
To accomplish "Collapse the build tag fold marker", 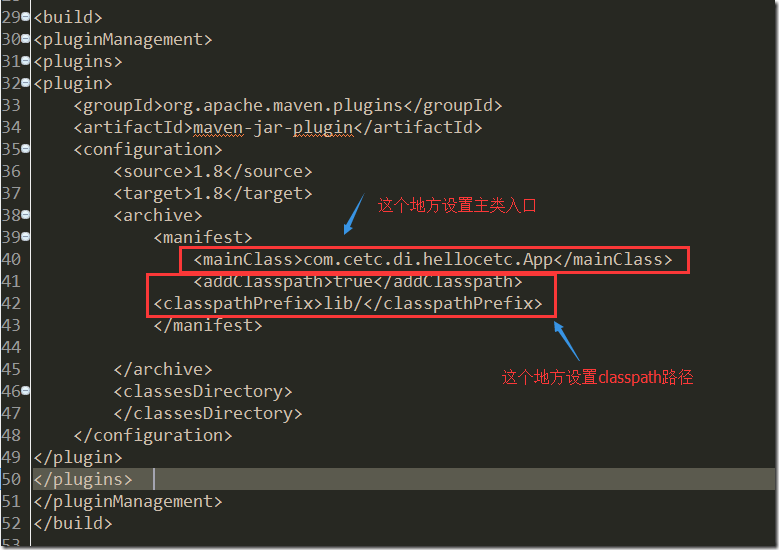I will tap(26, 18).
